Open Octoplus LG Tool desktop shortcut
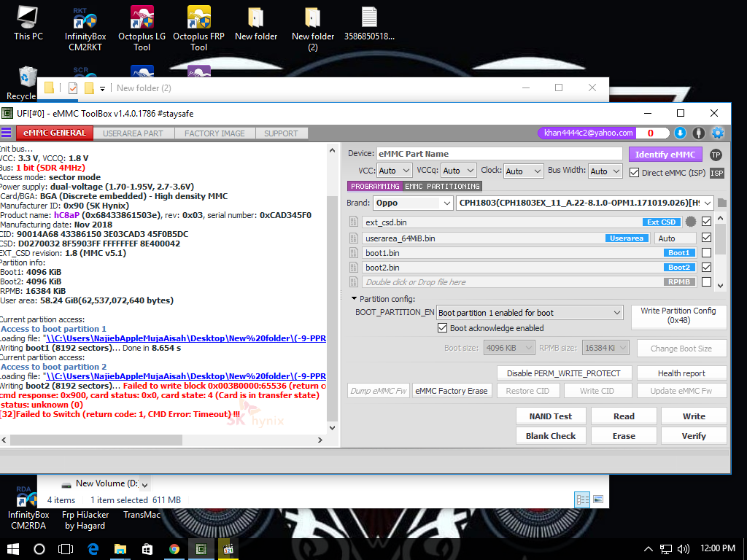The width and height of the screenshot is (747, 560). [142, 28]
